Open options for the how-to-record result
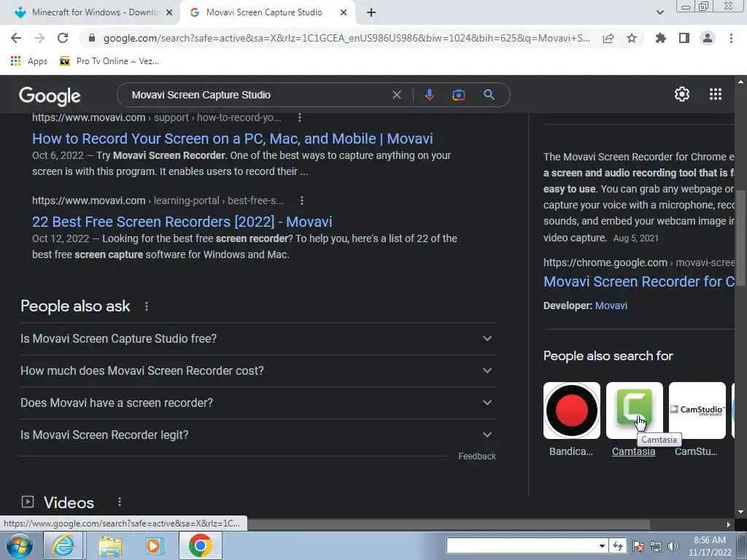Viewport: 747px width, 560px height. (x=300, y=117)
